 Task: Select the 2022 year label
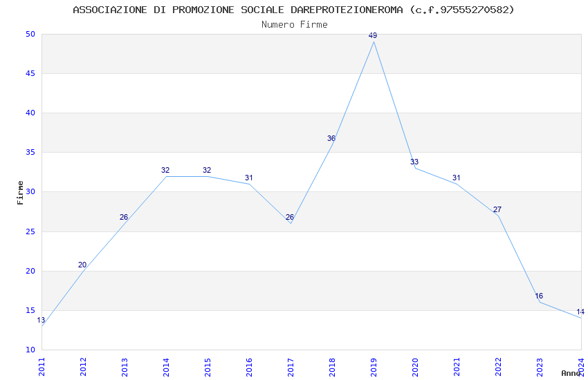click(498, 367)
